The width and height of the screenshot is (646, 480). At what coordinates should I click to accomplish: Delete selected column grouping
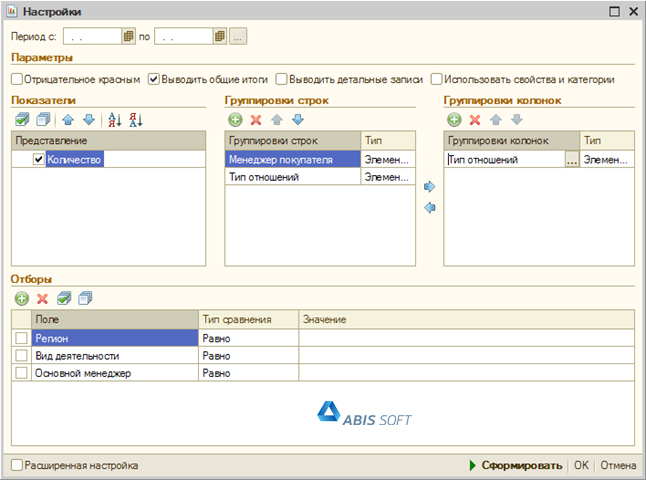(x=475, y=120)
